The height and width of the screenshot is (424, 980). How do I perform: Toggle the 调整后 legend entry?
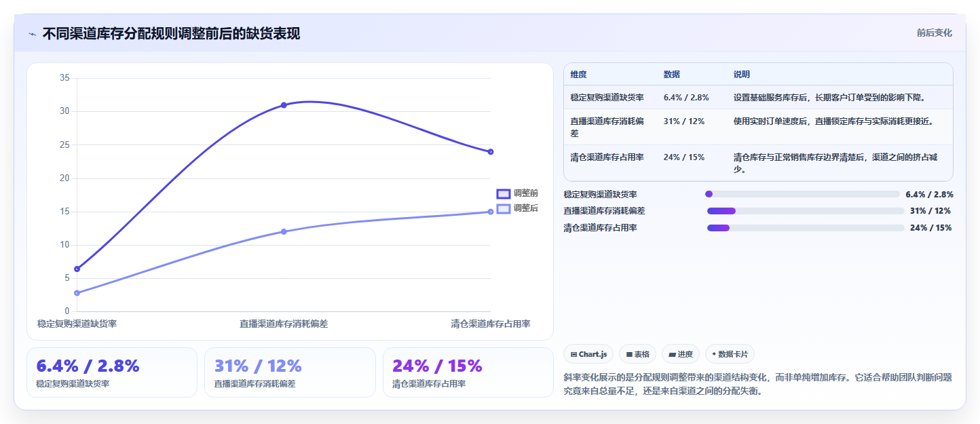click(517, 208)
